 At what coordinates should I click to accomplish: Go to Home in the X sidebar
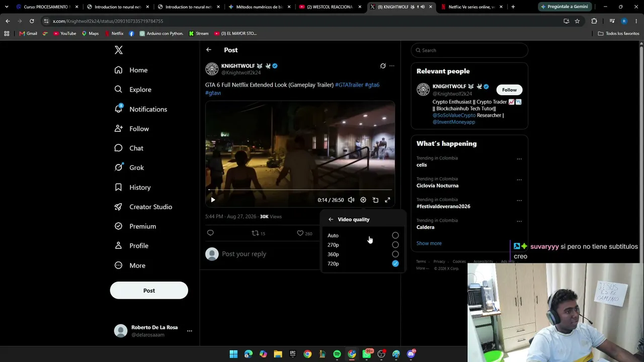[x=131, y=70]
